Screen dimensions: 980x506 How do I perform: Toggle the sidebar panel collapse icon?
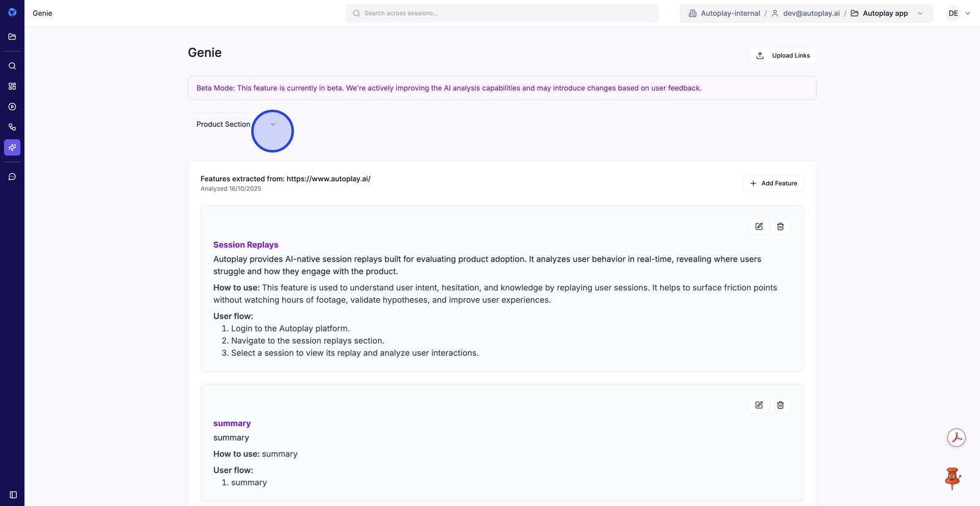(13, 495)
